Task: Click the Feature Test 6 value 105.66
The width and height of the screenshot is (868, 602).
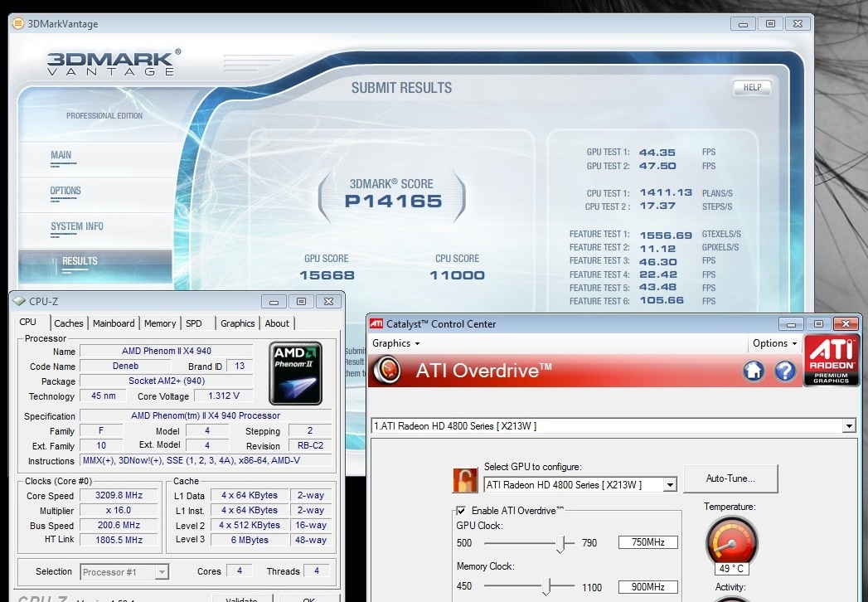Action: point(662,301)
